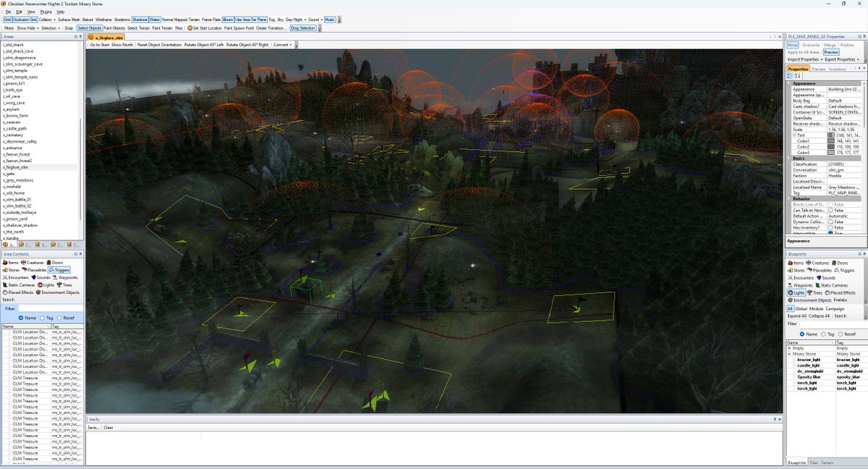
Task: Switch to the Terrain bottom tab
Action: tap(827, 462)
